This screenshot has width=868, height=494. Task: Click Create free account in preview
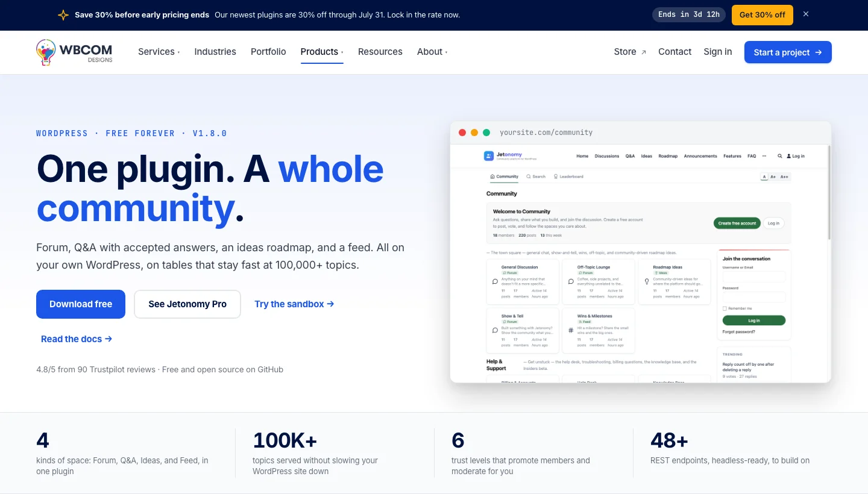click(737, 223)
